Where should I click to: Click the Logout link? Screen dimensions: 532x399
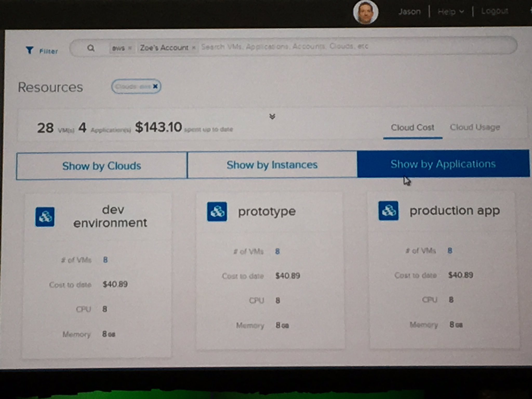point(494,11)
